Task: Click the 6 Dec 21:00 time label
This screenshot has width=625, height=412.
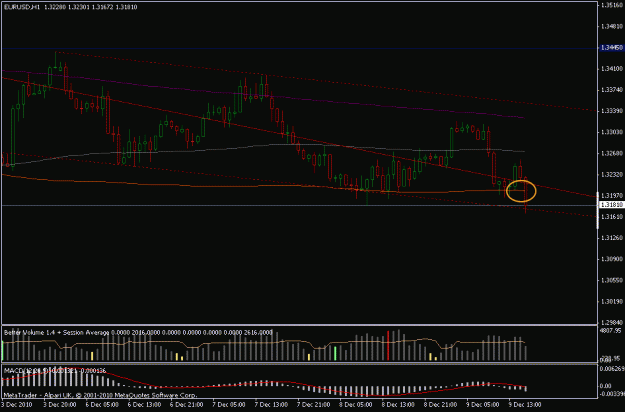Action: 187,405
